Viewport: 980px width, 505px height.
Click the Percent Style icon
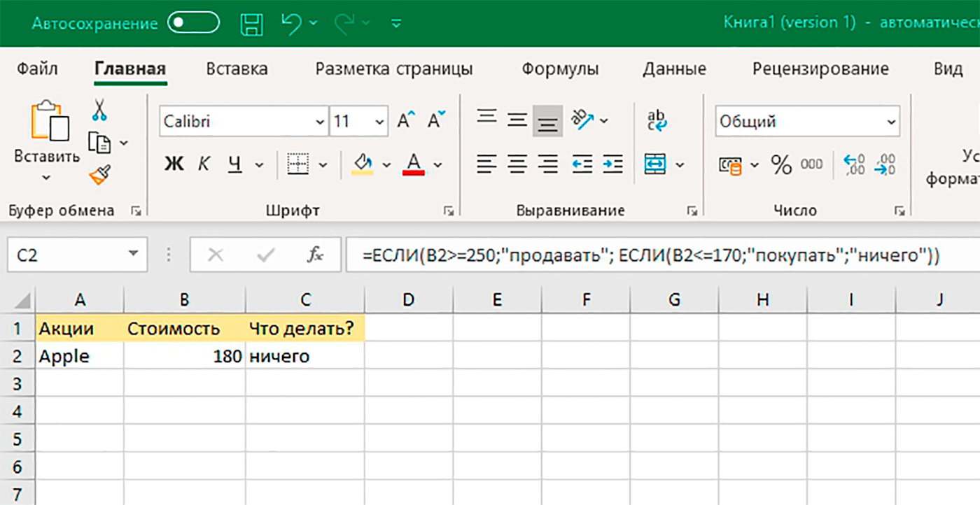(x=781, y=165)
